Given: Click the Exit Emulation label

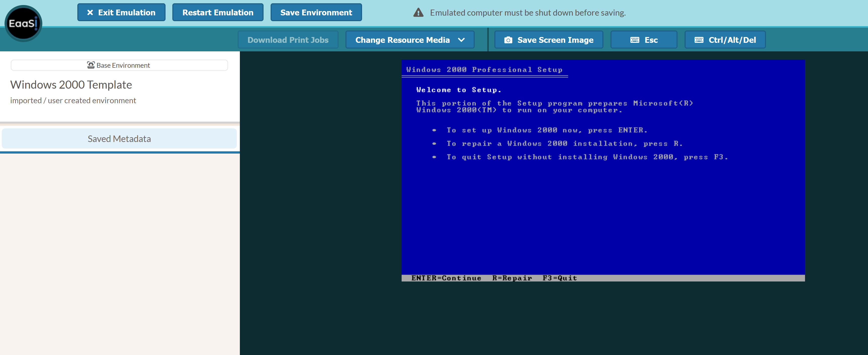Looking at the screenshot, I should [x=127, y=12].
